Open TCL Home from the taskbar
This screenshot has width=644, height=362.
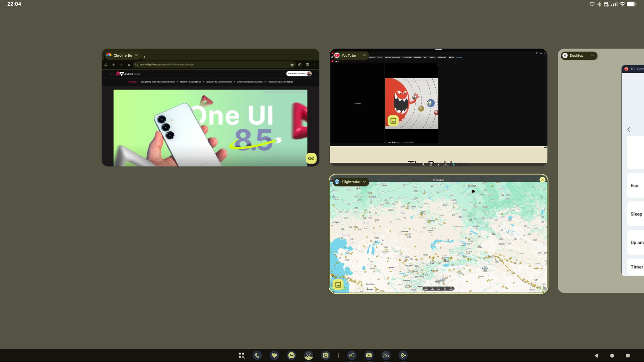[386, 355]
